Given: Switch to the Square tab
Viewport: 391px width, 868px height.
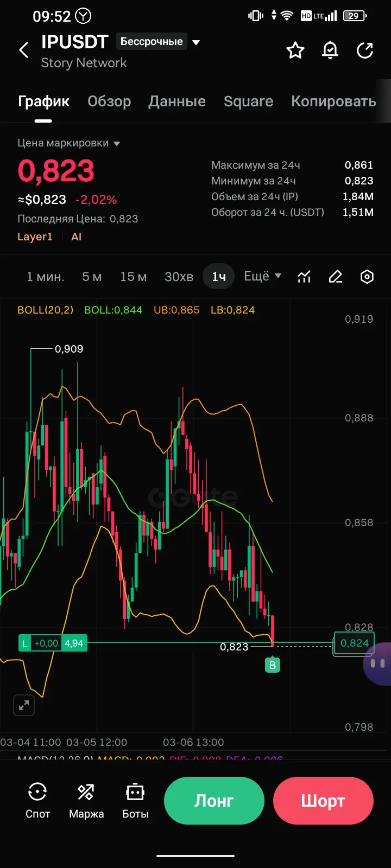Looking at the screenshot, I should pyautogui.click(x=248, y=101).
